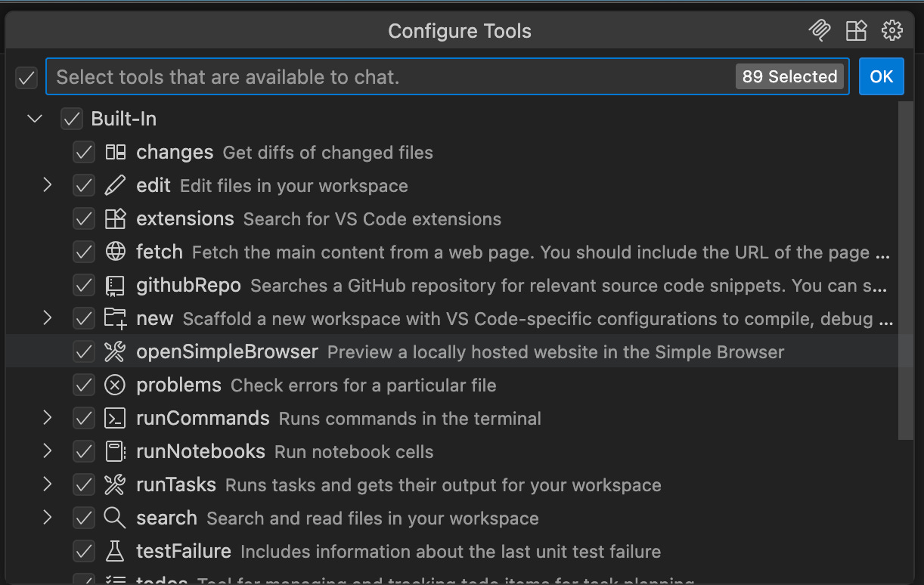Select the runTasks tool name
Image resolution: width=924 pixels, height=585 pixels.
point(176,485)
